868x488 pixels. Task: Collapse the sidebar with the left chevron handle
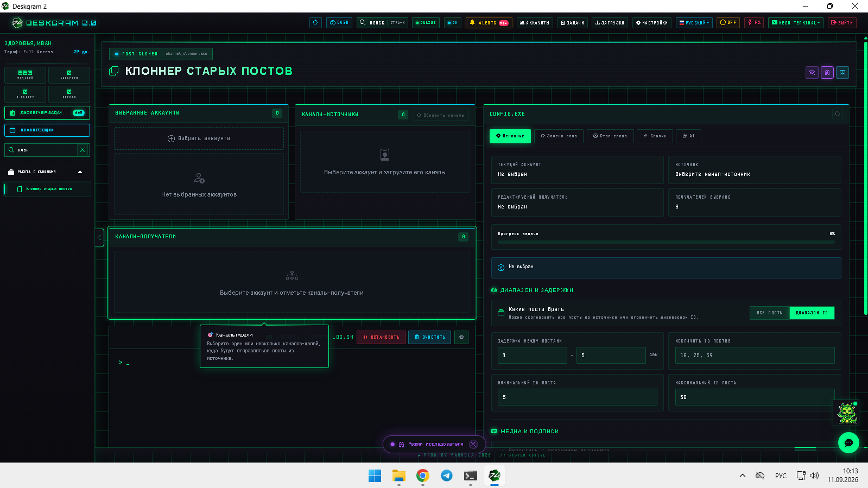[99, 237]
